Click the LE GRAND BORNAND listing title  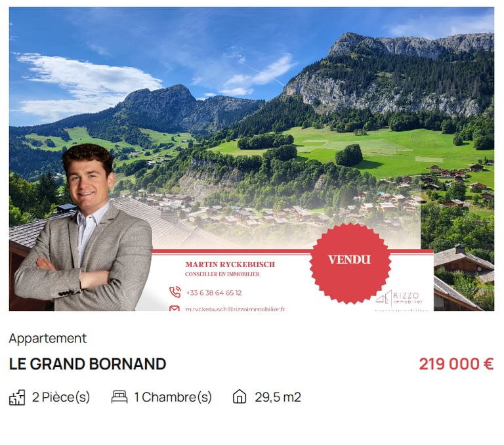pos(87,364)
